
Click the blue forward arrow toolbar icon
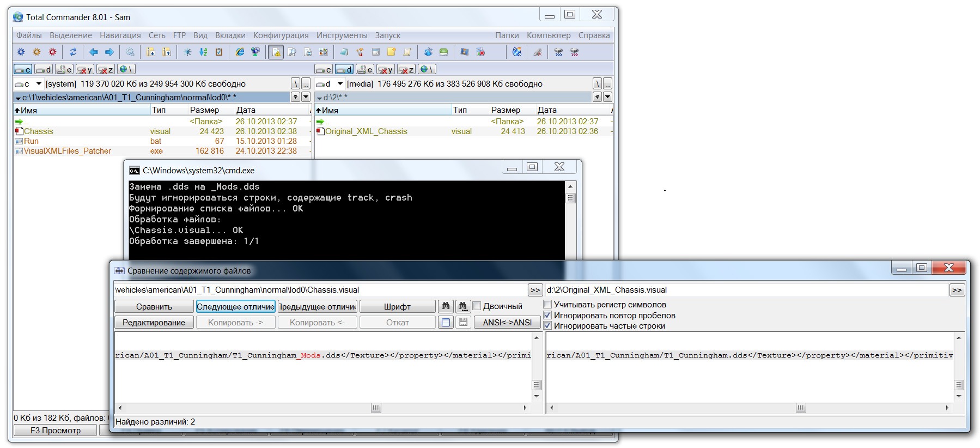[109, 52]
